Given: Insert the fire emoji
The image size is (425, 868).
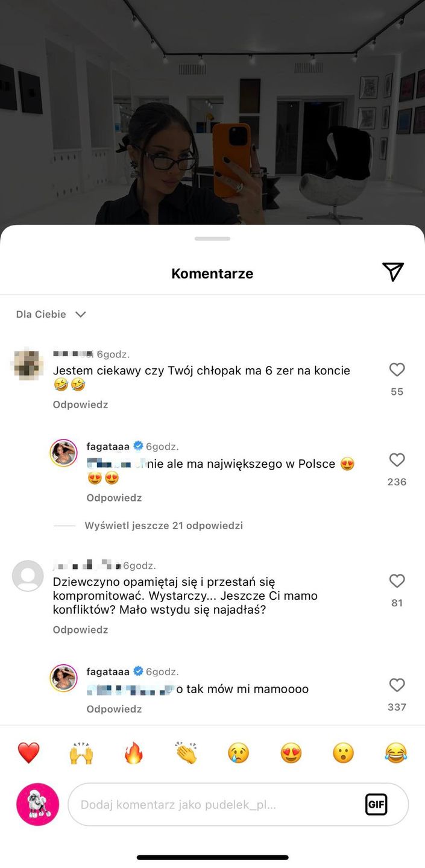Looking at the screenshot, I should pyautogui.click(x=133, y=753).
